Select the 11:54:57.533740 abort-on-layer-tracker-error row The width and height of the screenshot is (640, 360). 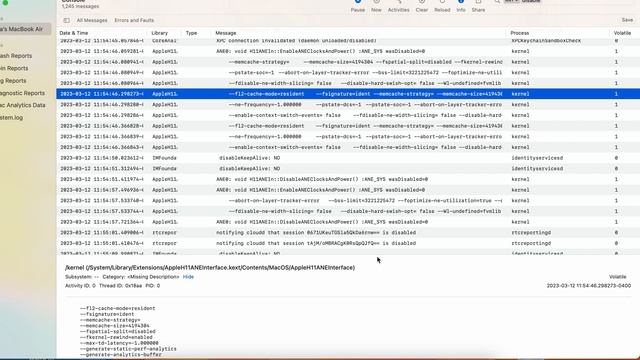[348, 201]
